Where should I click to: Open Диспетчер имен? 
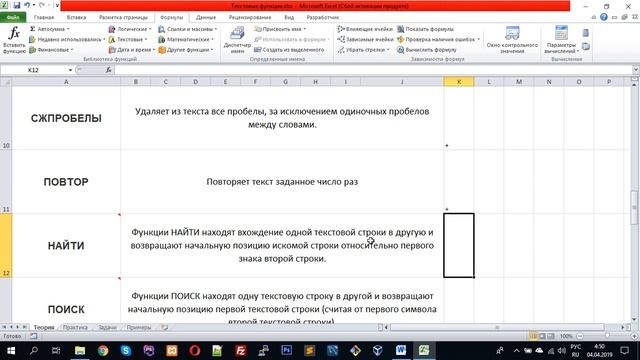coord(237,40)
